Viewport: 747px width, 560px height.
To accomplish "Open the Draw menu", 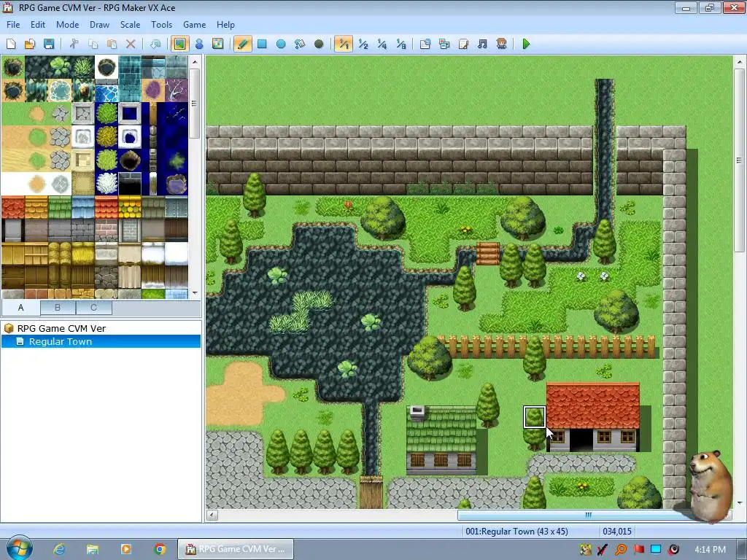I will click(x=99, y=24).
